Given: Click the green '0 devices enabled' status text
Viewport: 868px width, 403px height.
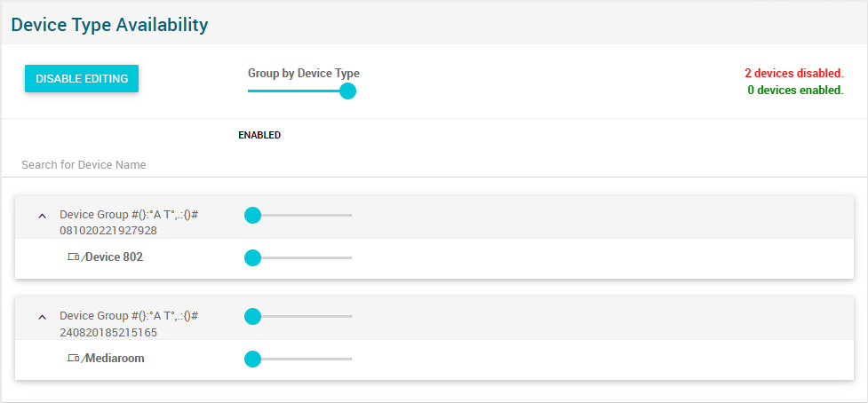Looking at the screenshot, I should tap(793, 91).
